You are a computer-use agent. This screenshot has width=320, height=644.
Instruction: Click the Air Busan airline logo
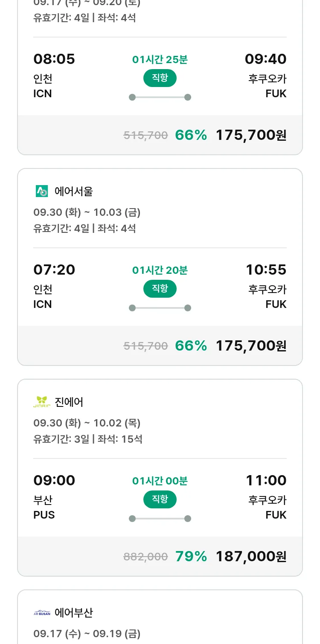point(42,613)
